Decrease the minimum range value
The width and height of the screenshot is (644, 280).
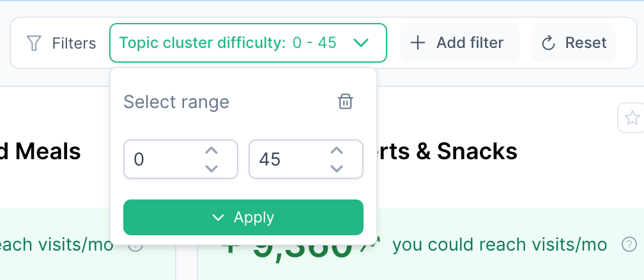click(211, 167)
